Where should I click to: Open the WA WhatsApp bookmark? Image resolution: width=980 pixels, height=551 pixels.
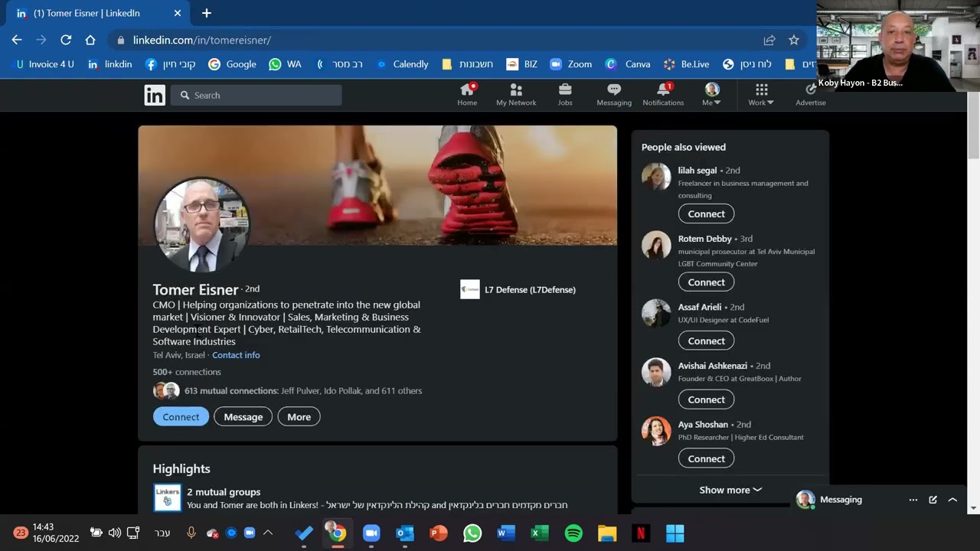pos(285,64)
